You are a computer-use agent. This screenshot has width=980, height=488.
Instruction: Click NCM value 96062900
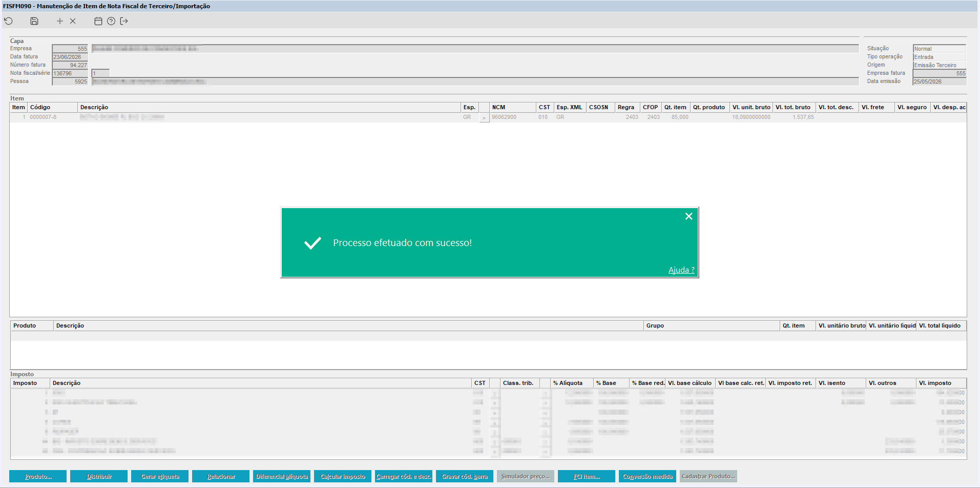[513, 117]
